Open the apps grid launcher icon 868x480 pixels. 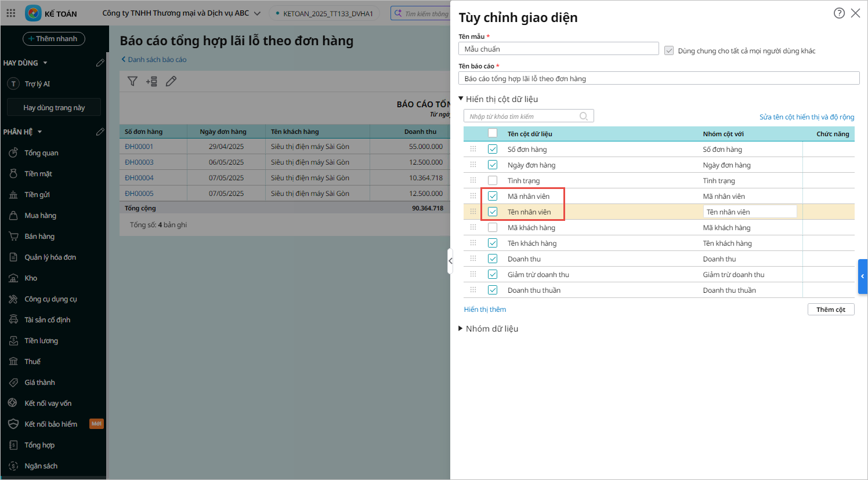click(x=11, y=13)
